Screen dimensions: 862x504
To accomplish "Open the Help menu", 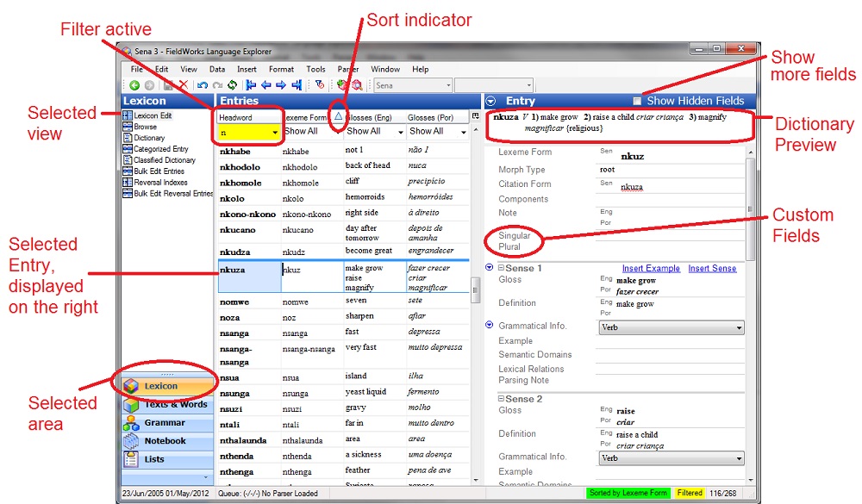I will [x=421, y=69].
